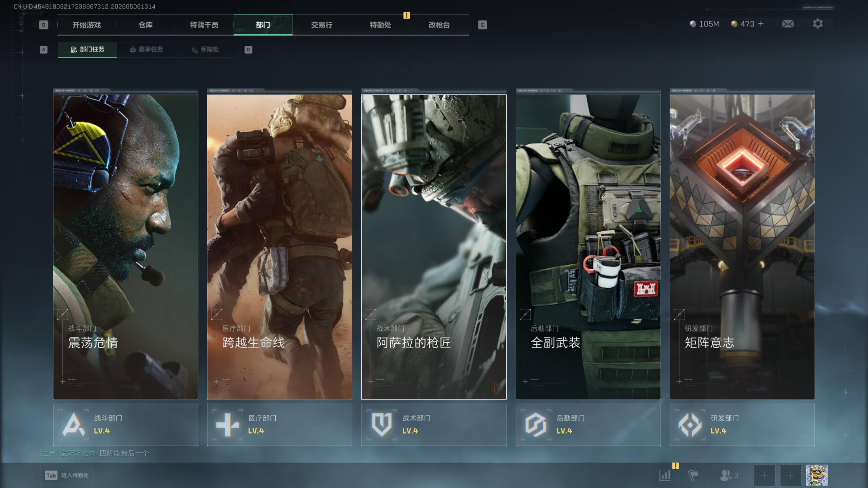
Task: Click the world chat message 四阶段最后一个
Action: (124, 453)
